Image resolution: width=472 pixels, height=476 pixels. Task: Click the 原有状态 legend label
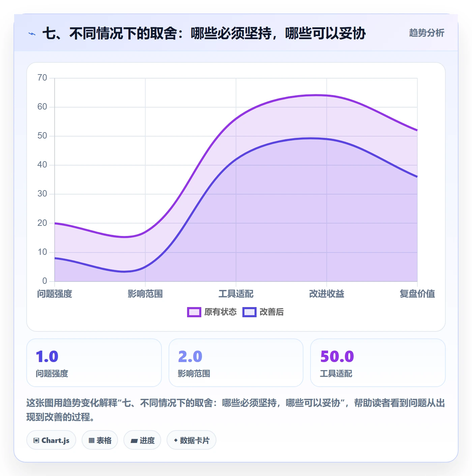(220, 312)
